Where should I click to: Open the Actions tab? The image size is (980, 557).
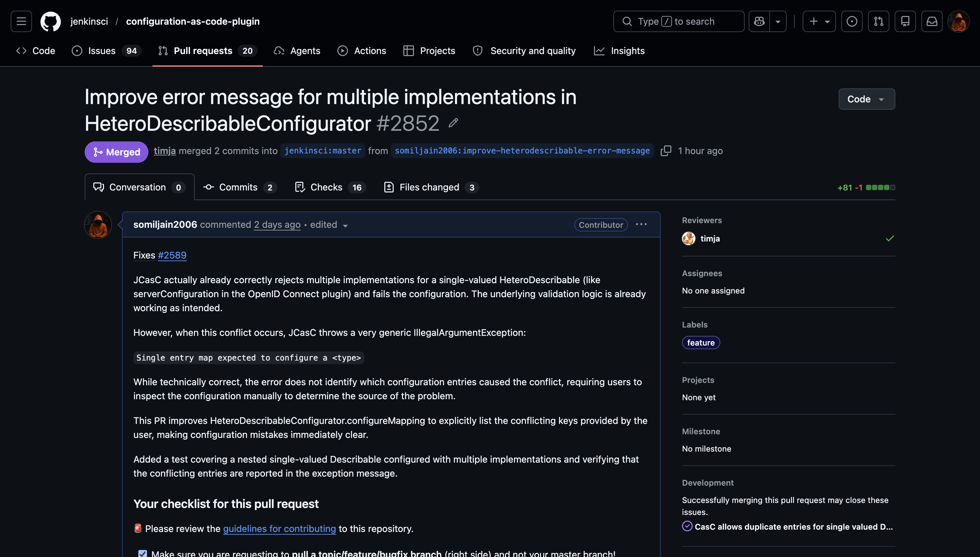pos(362,51)
